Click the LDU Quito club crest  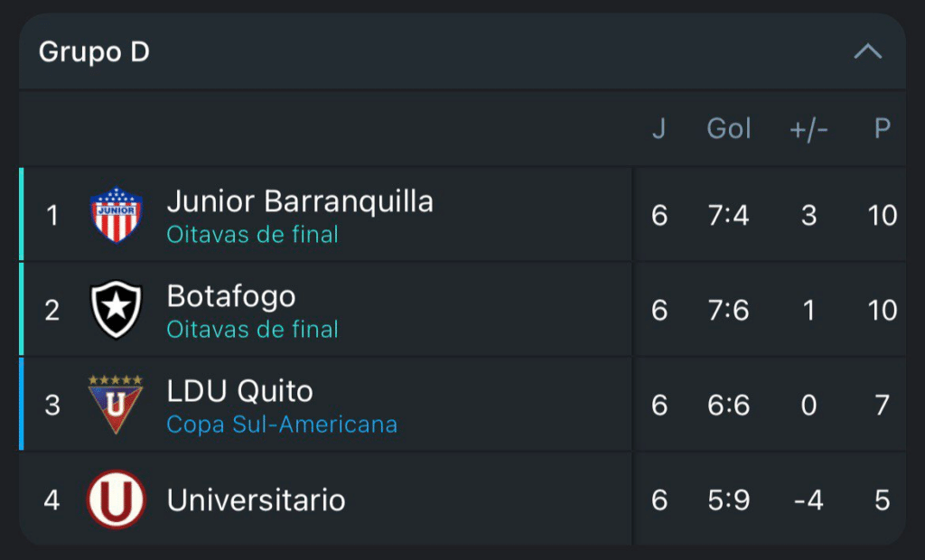tap(116, 404)
